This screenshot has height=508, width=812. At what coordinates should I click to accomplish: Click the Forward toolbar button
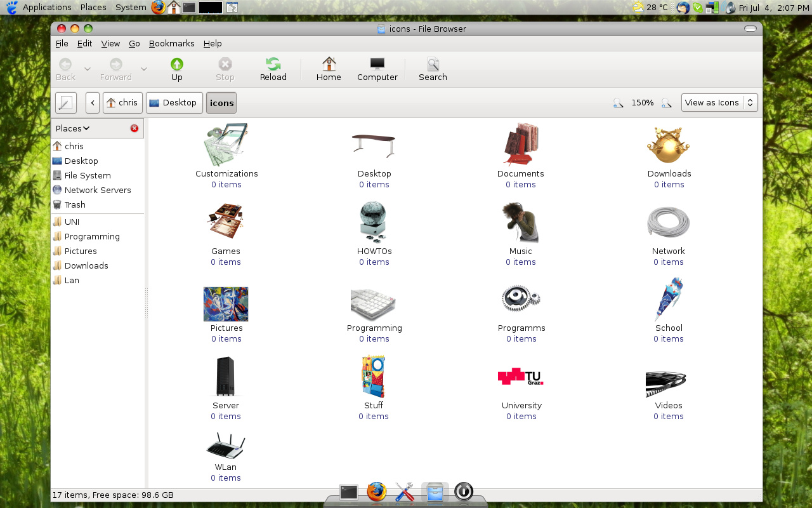[116, 69]
